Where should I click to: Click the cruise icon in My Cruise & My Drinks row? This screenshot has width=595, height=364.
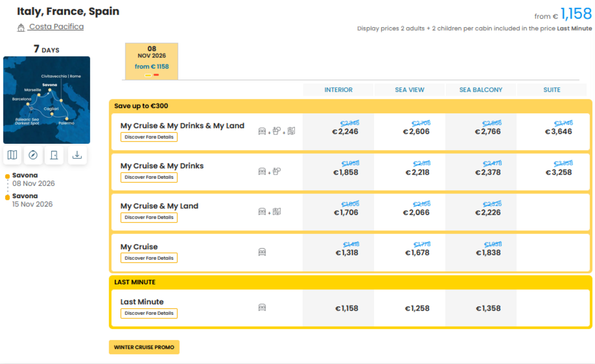click(262, 172)
